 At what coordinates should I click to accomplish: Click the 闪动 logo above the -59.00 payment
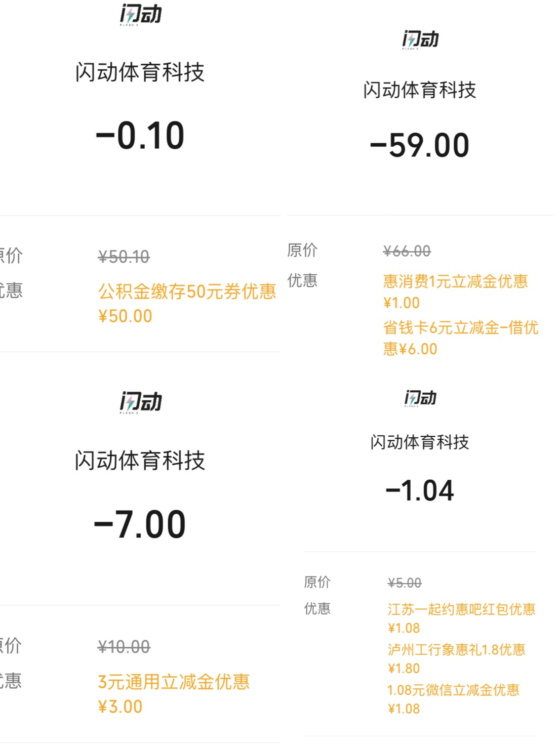(420, 39)
